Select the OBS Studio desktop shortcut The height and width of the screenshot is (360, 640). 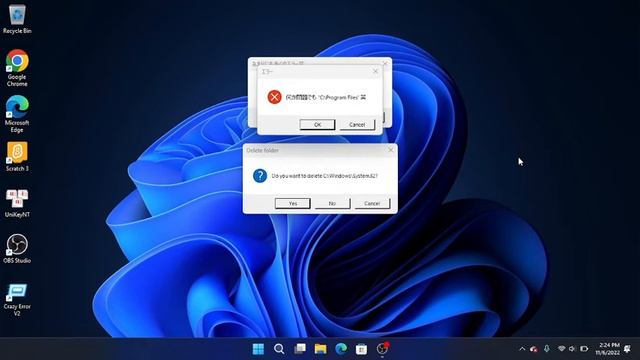(x=17, y=249)
